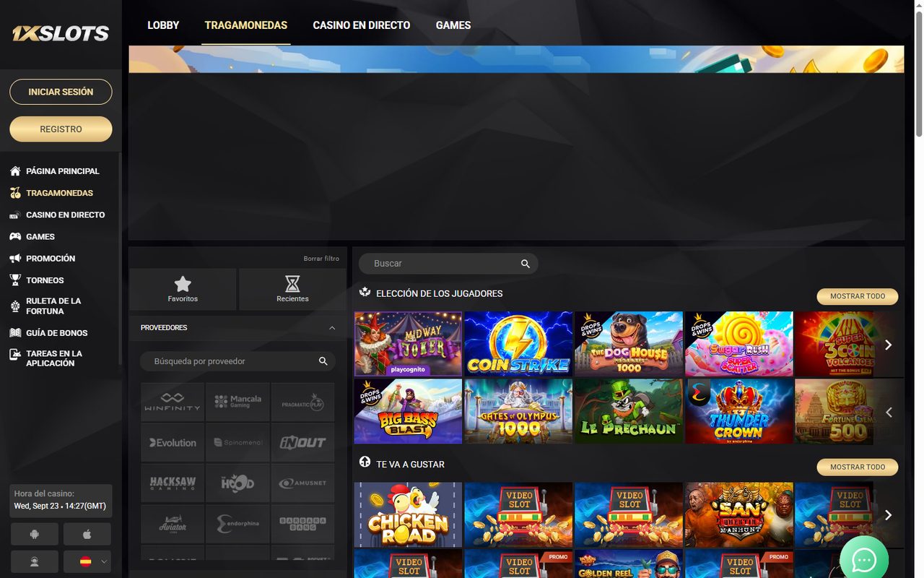Screen dimensions: 924x578
Task: Select the Barbara Bang provider logo
Action: pos(302,524)
